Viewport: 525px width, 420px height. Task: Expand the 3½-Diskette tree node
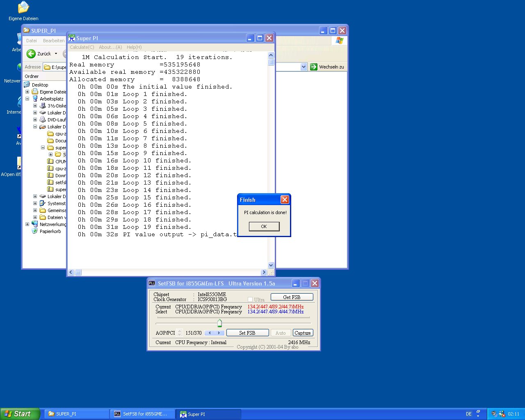(35, 105)
